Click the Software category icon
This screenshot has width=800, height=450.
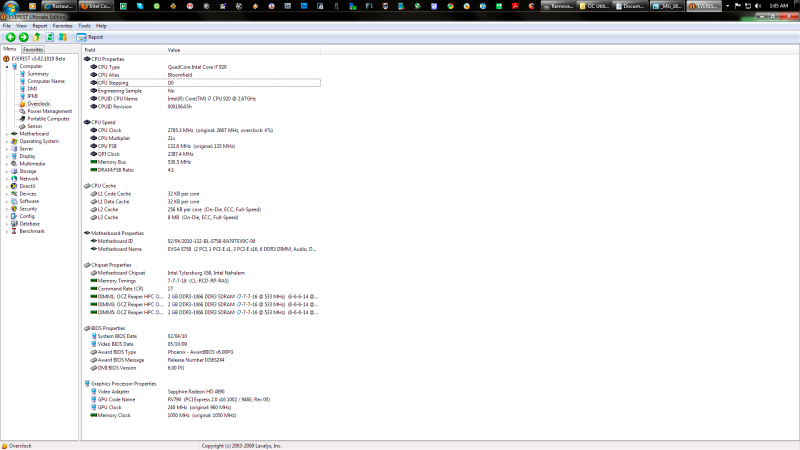pos(14,201)
